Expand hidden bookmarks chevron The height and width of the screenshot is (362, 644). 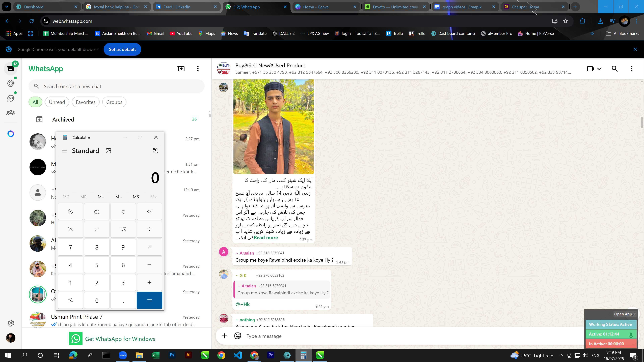click(x=592, y=34)
